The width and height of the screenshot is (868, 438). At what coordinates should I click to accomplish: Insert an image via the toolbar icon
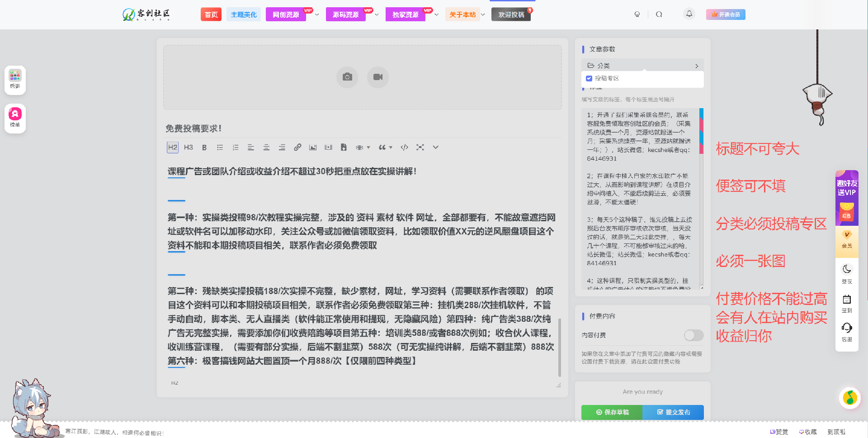coord(313,148)
